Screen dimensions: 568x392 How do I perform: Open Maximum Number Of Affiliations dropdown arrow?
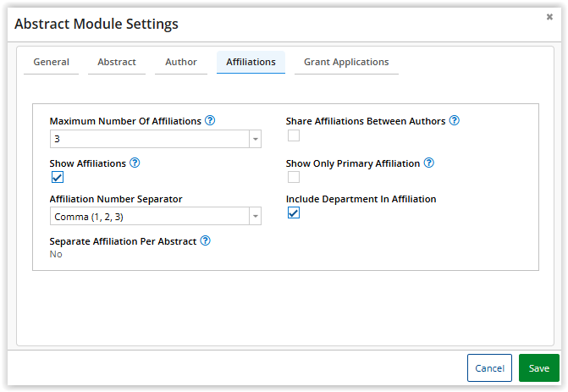click(x=255, y=140)
